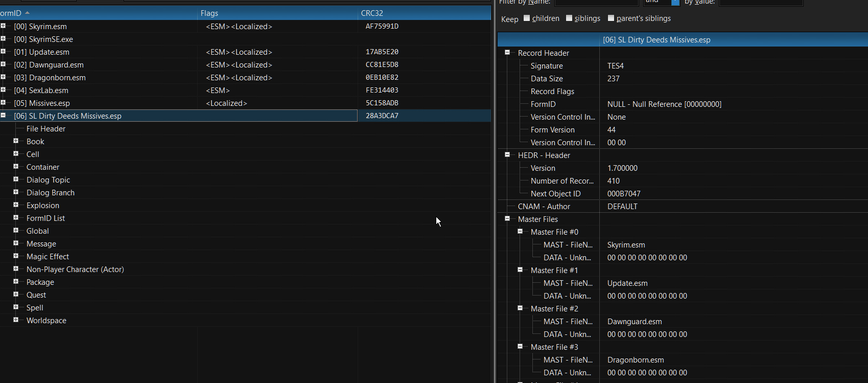
Task: Select the Number of Records value 410
Action: click(x=614, y=181)
